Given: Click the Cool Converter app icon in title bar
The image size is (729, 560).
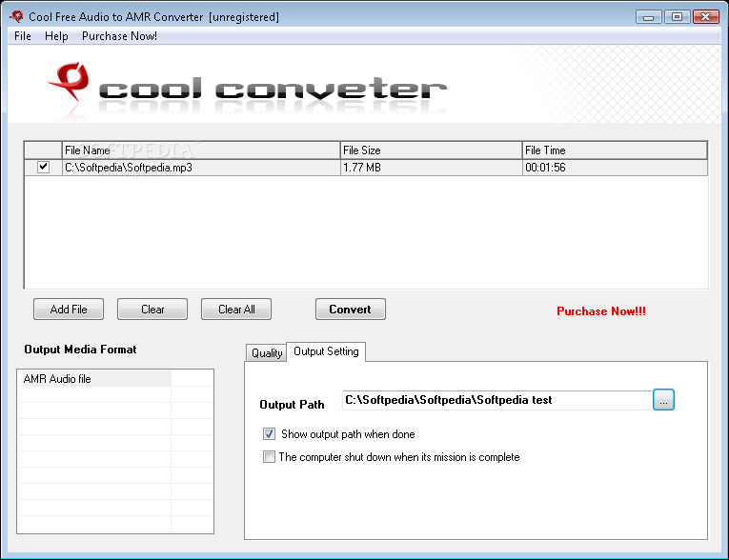Looking at the screenshot, I should click(17, 16).
